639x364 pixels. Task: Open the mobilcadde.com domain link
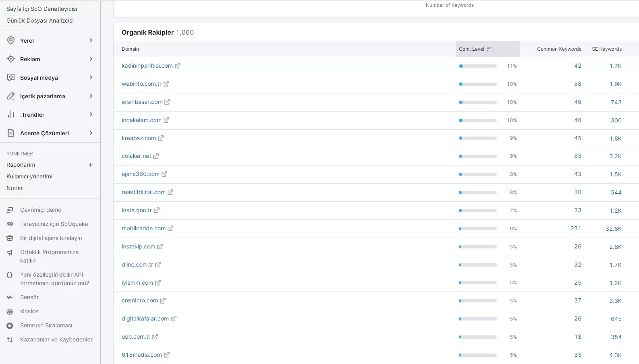coord(143,228)
